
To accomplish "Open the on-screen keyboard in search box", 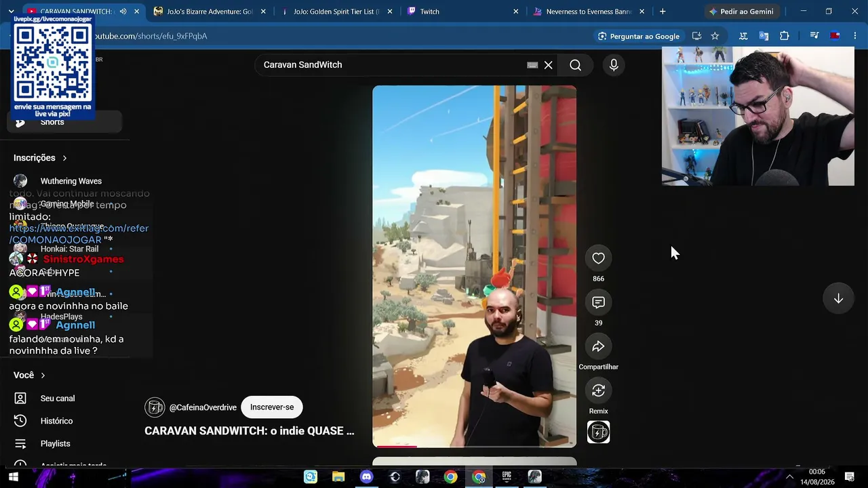I will [x=532, y=65].
